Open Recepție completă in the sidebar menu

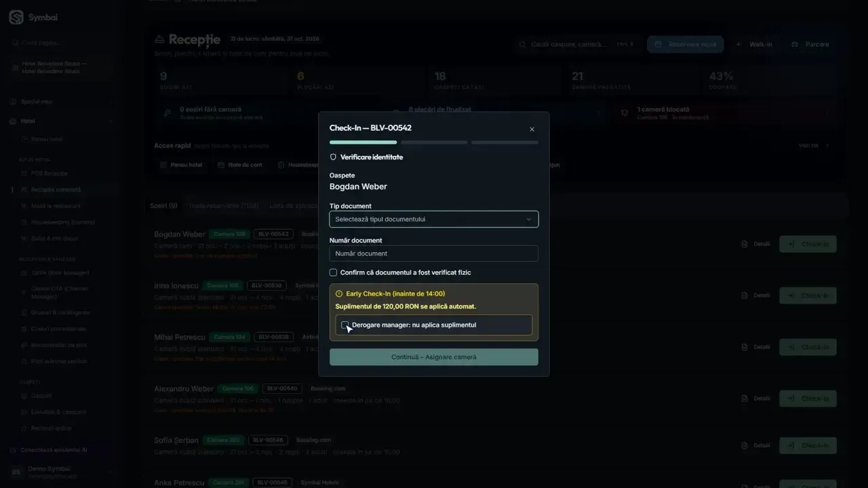coord(56,190)
